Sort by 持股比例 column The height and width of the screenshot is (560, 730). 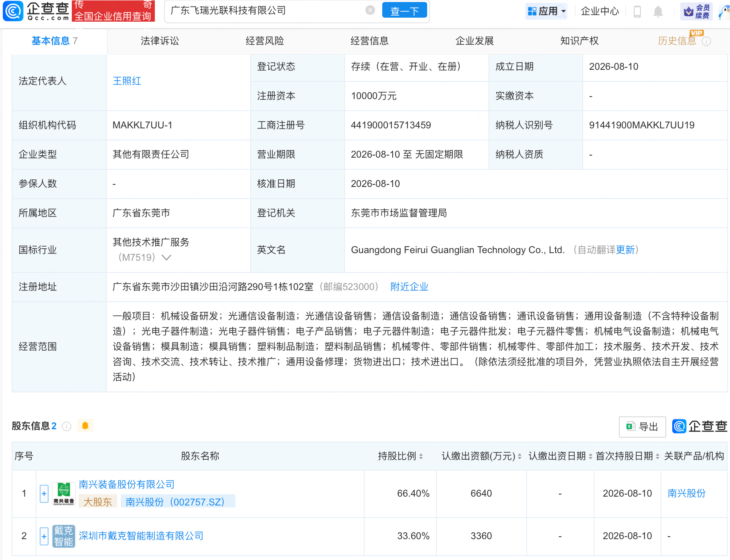point(421,457)
